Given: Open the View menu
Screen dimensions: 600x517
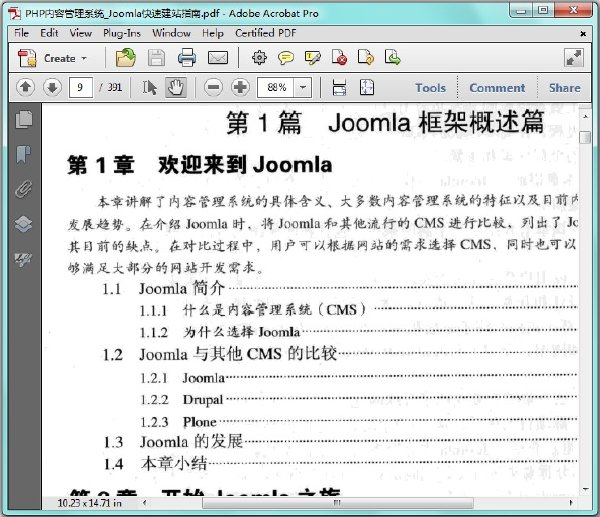Looking at the screenshot, I should click(81, 33).
